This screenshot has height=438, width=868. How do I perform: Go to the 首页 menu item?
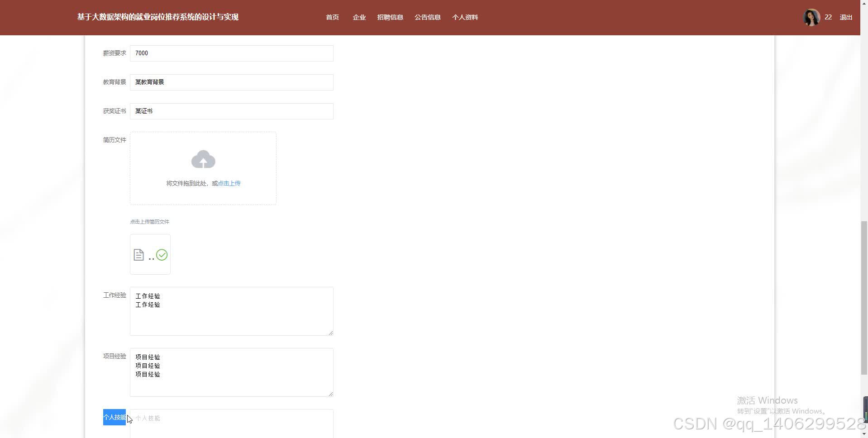tap(332, 17)
